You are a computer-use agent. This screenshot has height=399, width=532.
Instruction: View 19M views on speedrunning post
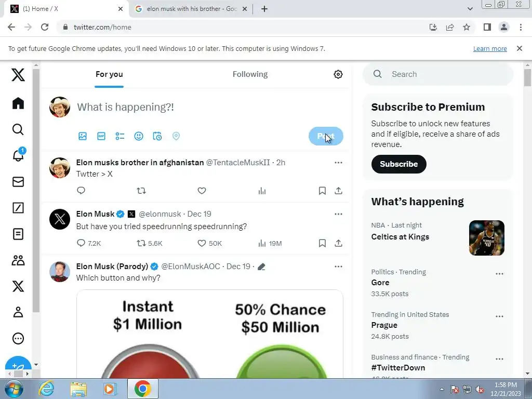tap(270, 243)
